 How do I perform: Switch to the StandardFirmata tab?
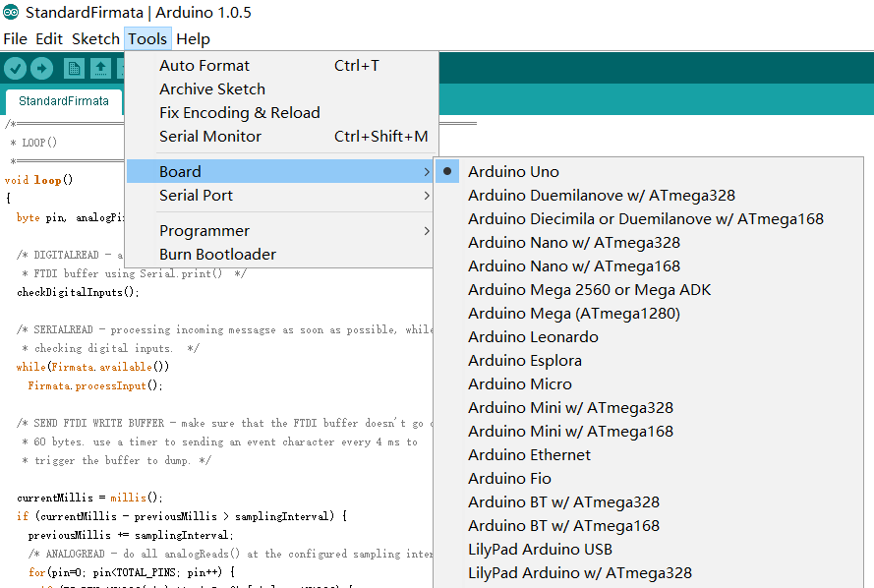(63, 100)
